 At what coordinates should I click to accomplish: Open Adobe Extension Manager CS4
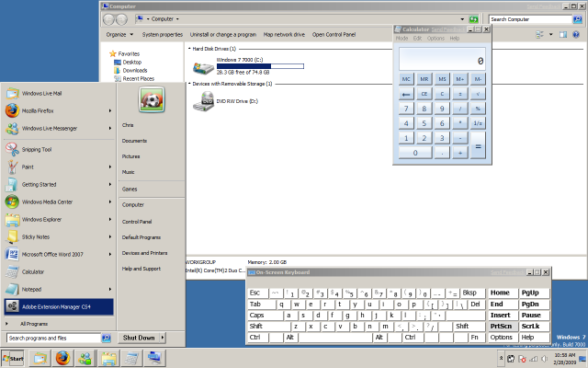pos(55,306)
